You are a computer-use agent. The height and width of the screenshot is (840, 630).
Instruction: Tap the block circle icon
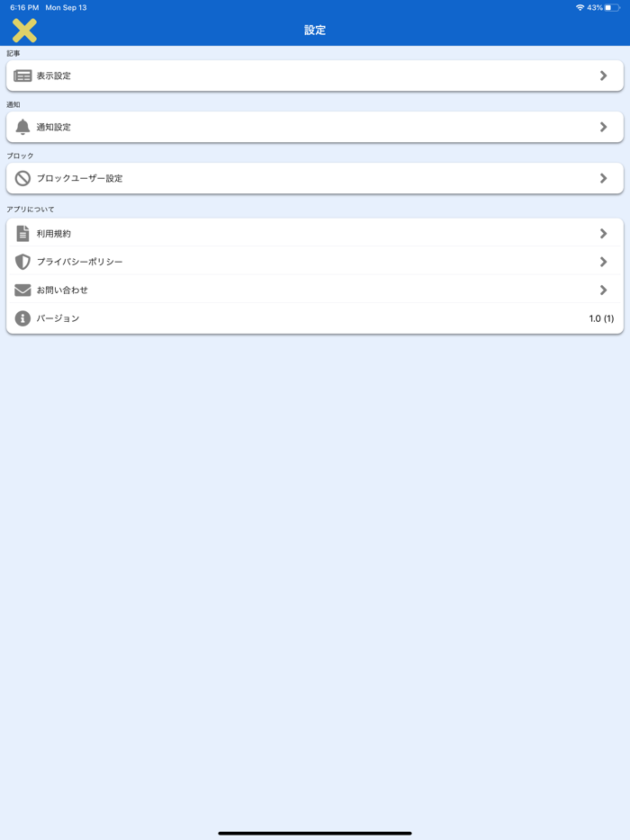point(22,179)
